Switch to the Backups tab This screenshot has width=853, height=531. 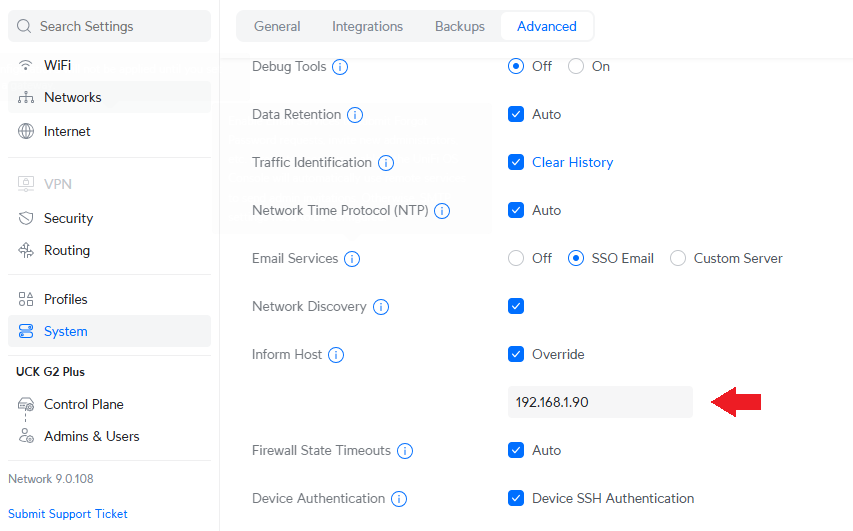coord(460,26)
